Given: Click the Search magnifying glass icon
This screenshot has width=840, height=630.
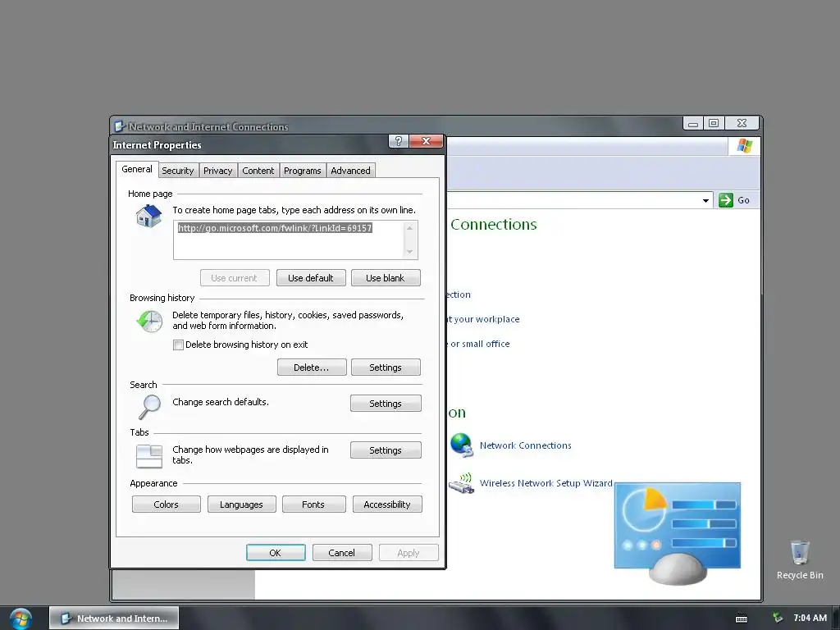Looking at the screenshot, I should click(x=149, y=407).
